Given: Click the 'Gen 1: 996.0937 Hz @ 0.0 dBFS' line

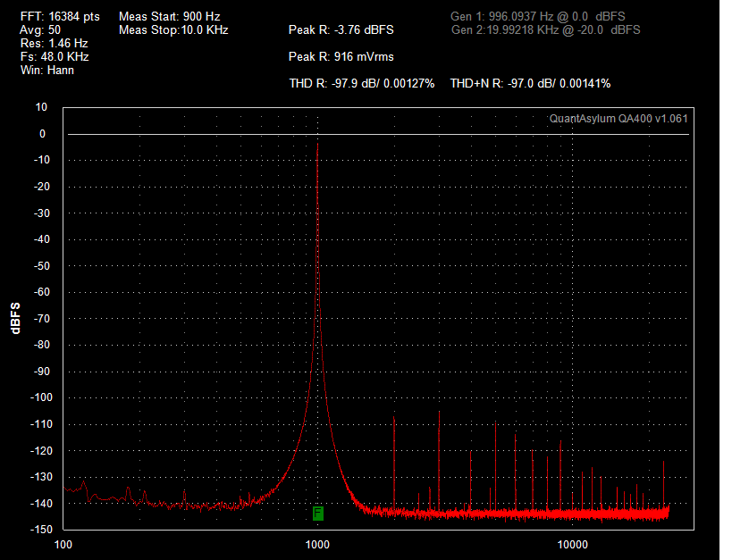Looking at the screenshot, I should click(537, 16).
